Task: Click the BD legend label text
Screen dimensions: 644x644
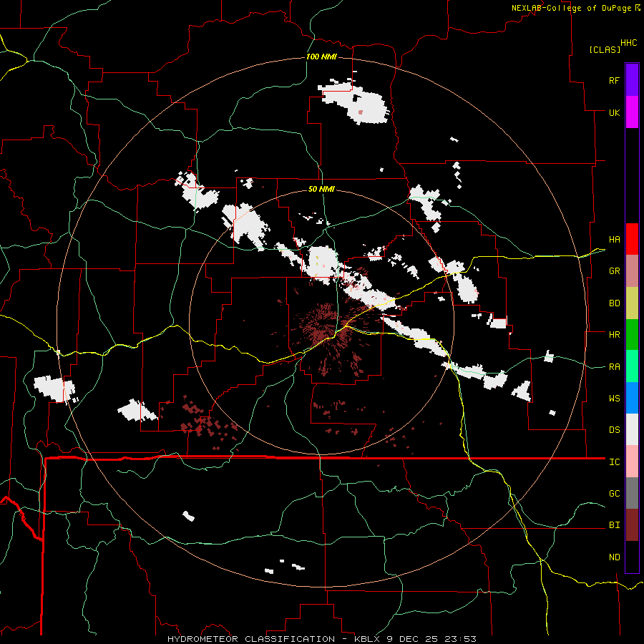Action: [x=614, y=303]
